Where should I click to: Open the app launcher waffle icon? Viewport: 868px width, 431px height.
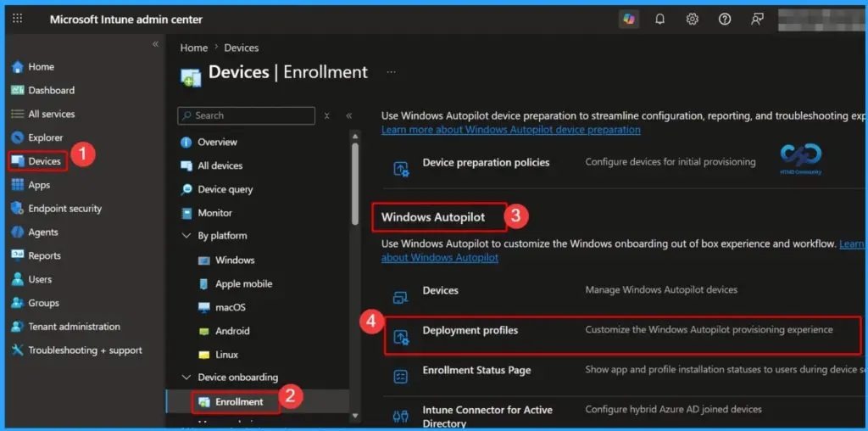coord(18,19)
